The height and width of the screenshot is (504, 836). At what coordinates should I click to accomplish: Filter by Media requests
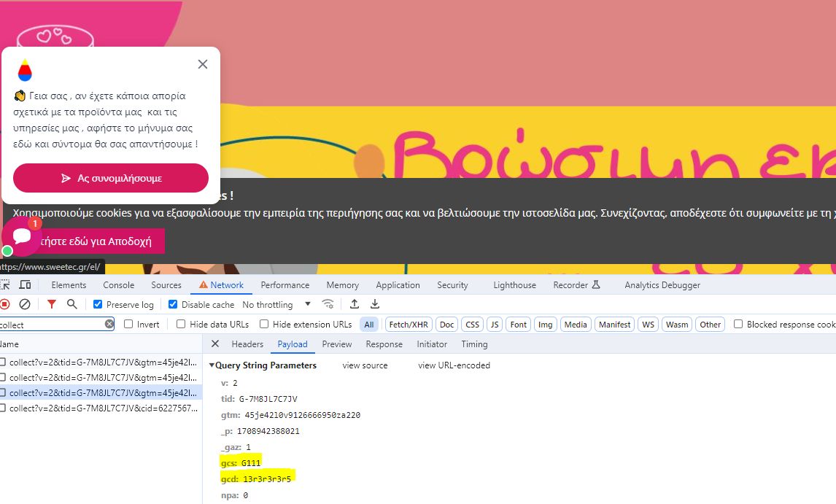[x=576, y=325]
